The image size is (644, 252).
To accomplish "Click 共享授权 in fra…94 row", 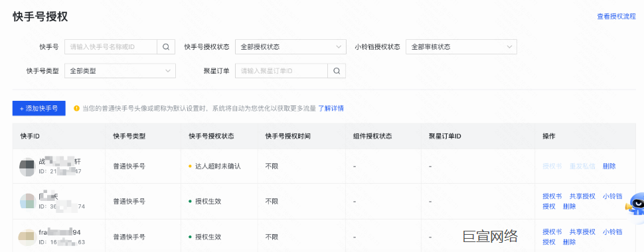I will click(582, 232).
